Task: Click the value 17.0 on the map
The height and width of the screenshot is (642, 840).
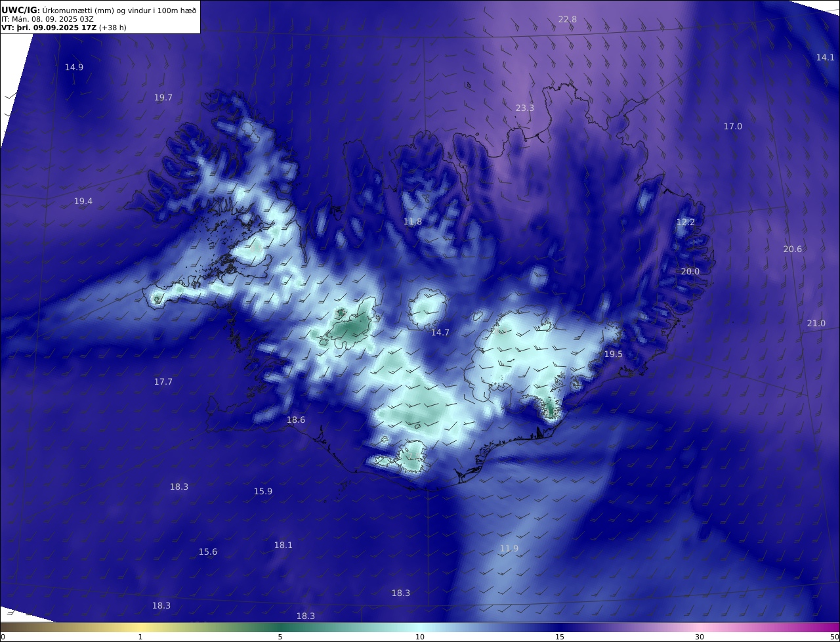Action: pyautogui.click(x=733, y=126)
